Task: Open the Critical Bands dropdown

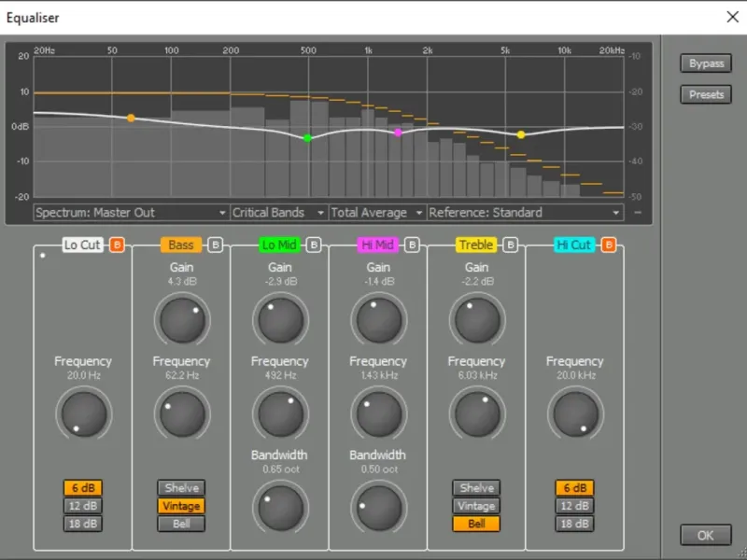Action: tap(279, 213)
